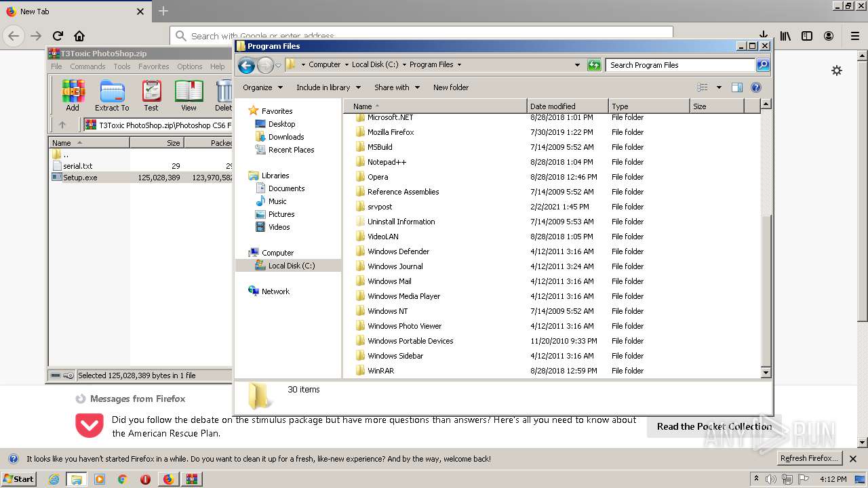Click Search Program Files field
This screenshot has width=868, height=488.
tap(680, 65)
